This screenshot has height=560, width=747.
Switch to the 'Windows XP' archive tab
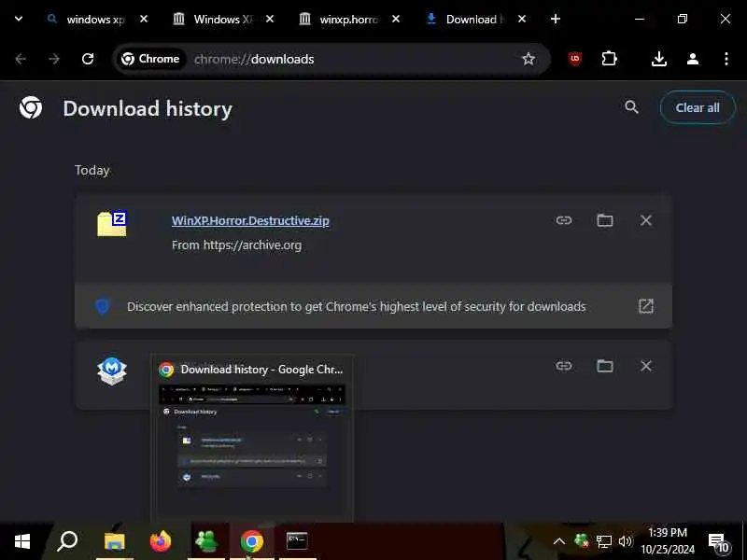click(215, 19)
